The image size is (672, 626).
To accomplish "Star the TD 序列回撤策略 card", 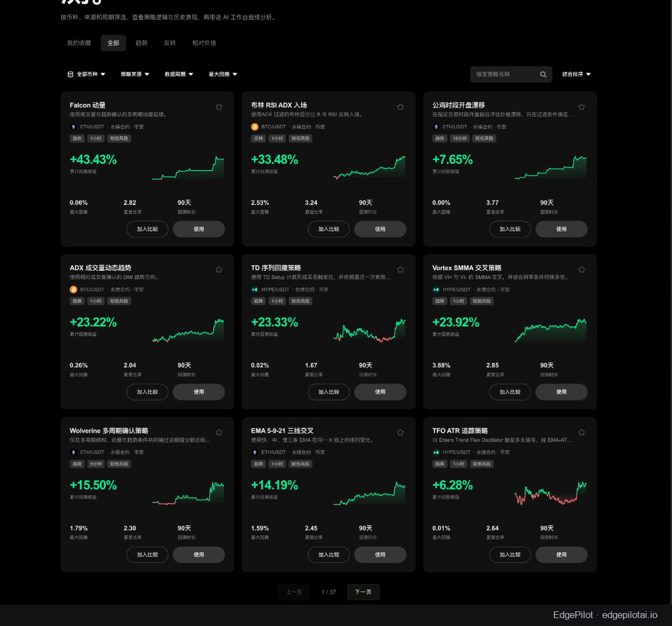I will point(400,270).
